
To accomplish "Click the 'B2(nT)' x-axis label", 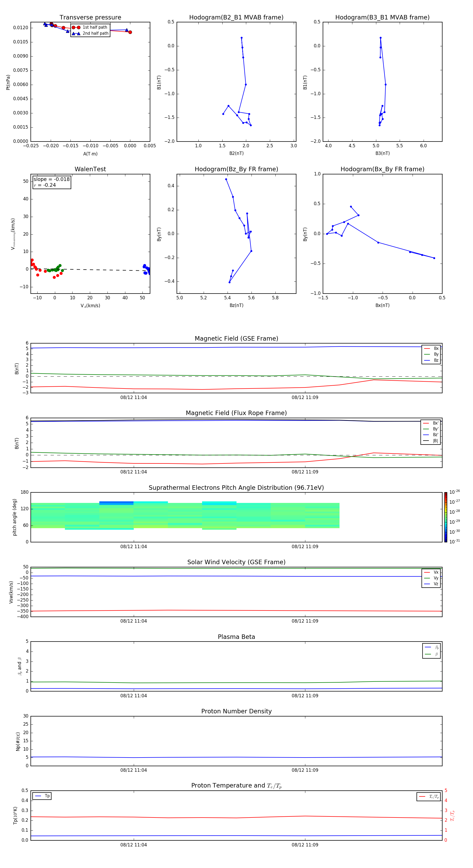I will coord(236,153).
